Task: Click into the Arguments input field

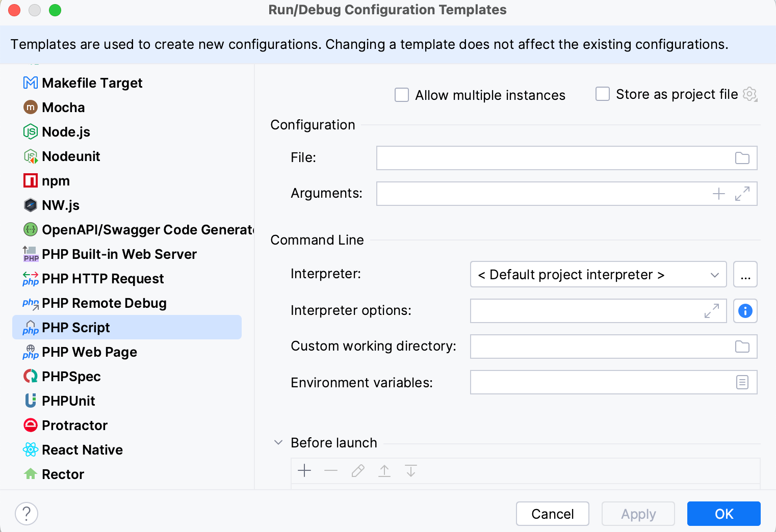Action: (x=567, y=194)
